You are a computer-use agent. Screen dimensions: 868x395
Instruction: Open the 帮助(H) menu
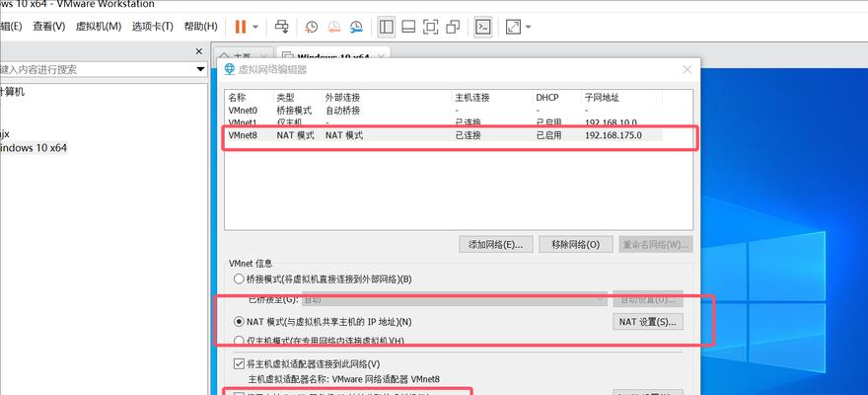tap(200, 26)
